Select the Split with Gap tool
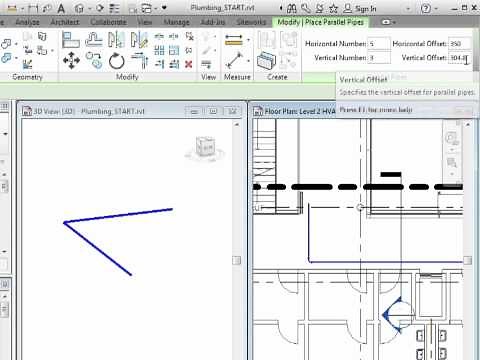The width and height of the screenshot is (480, 360). coord(174,36)
